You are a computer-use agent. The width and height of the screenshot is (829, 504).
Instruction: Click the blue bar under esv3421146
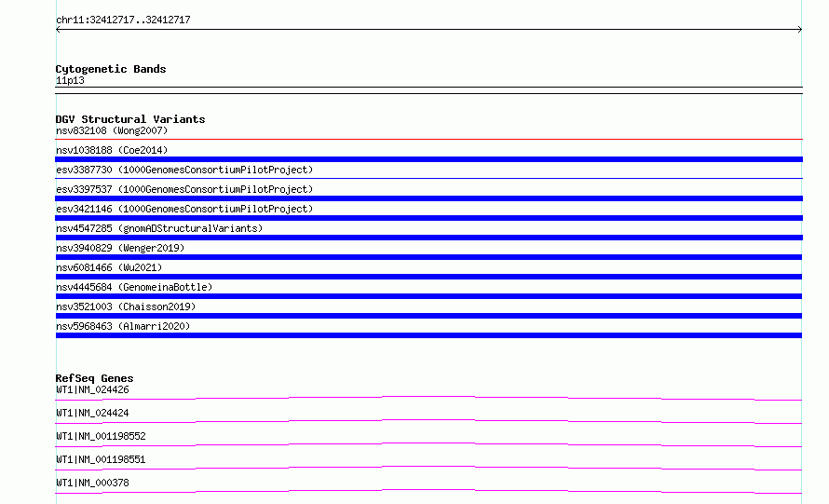(428, 218)
